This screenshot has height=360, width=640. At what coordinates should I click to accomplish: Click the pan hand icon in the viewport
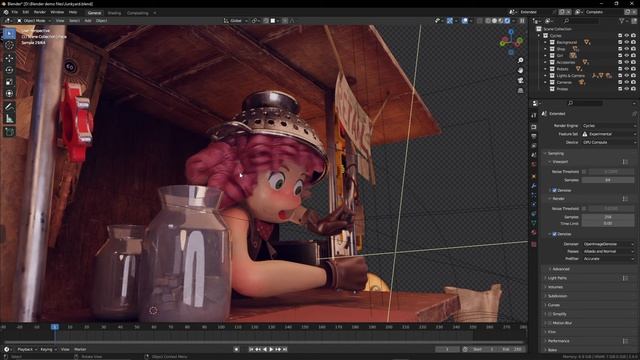[x=520, y=70]
